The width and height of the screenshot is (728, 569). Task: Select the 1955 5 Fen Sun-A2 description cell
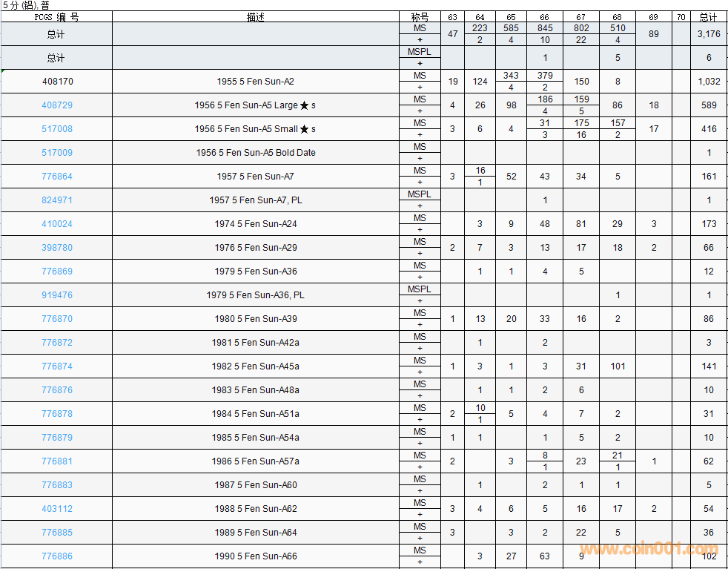256,82
